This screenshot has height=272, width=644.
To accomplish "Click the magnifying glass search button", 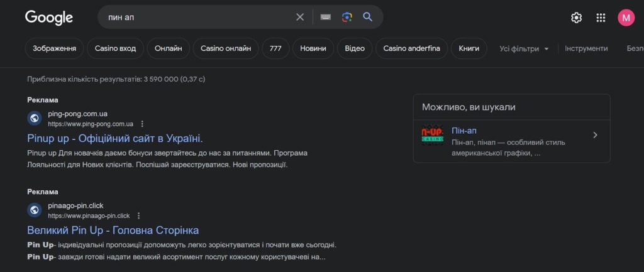I will click(x=368, y=17).
